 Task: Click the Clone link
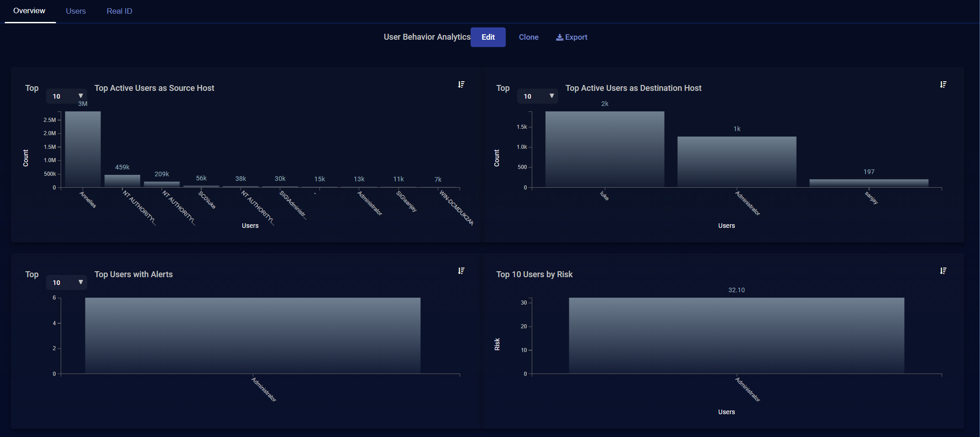[529, 37]
